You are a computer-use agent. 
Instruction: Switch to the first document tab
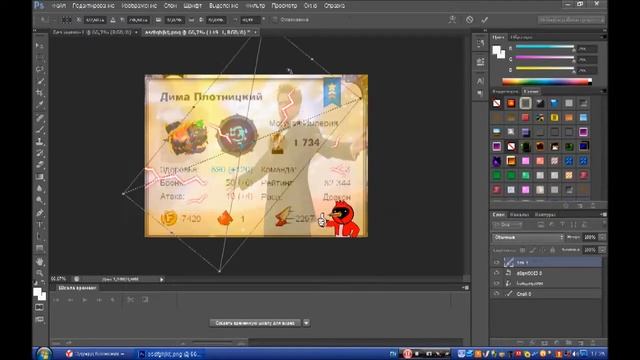click(x=92, y=32)
